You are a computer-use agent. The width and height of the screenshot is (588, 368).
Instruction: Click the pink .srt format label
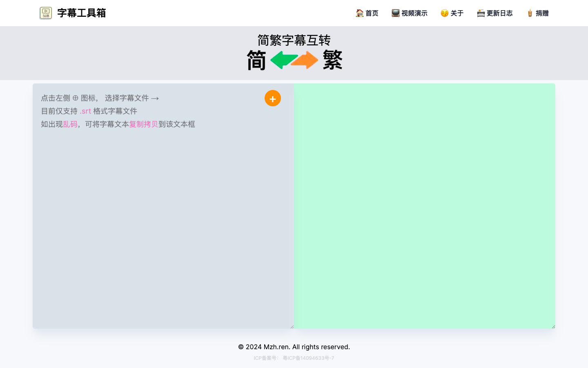[85, 111]
